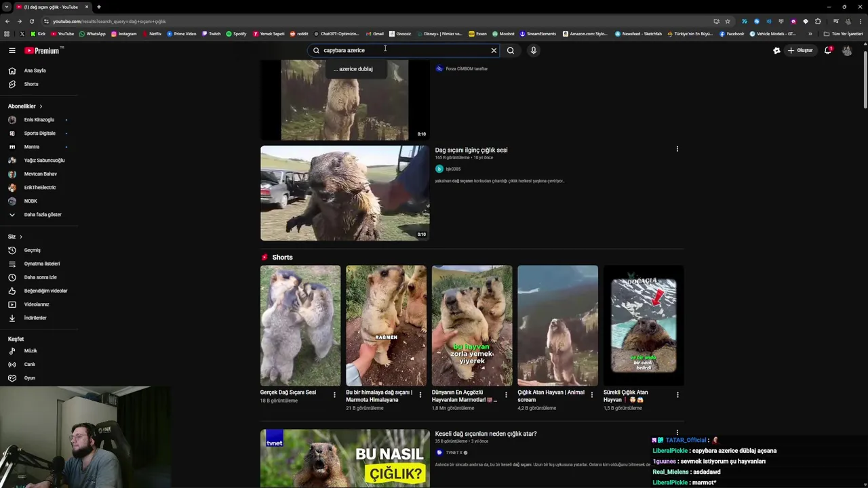
Task: Open the Chrome three-dot menu
Action: tap(860, 21)
